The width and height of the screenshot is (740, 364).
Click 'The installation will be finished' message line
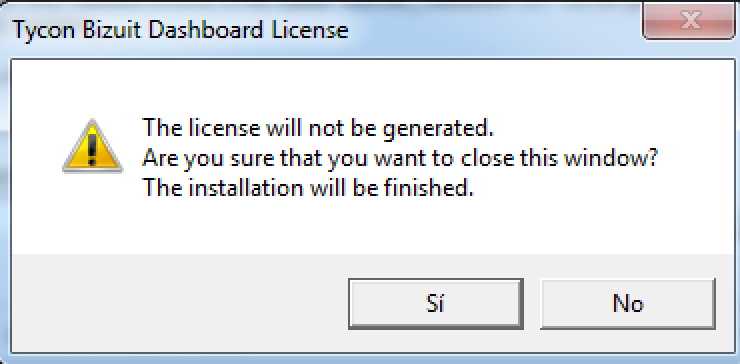point(308,189)
